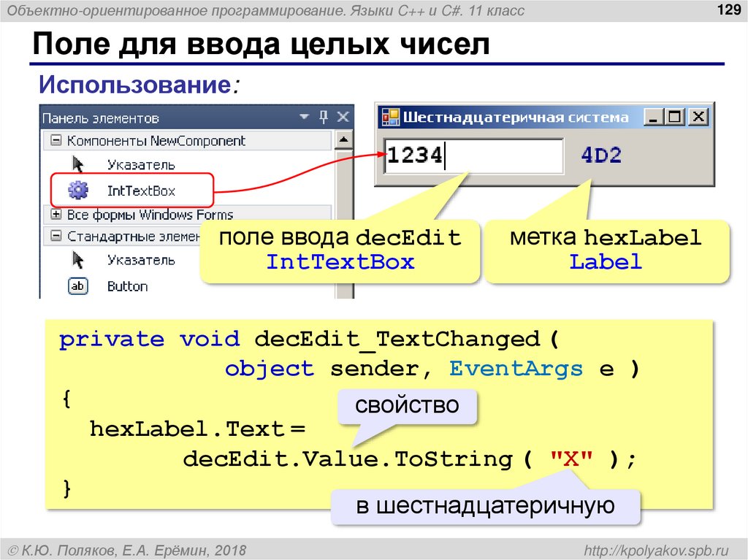This screenshot has height=560, width=748.
Task: Select the Button item text in toolbox
Action: point(127,286)
